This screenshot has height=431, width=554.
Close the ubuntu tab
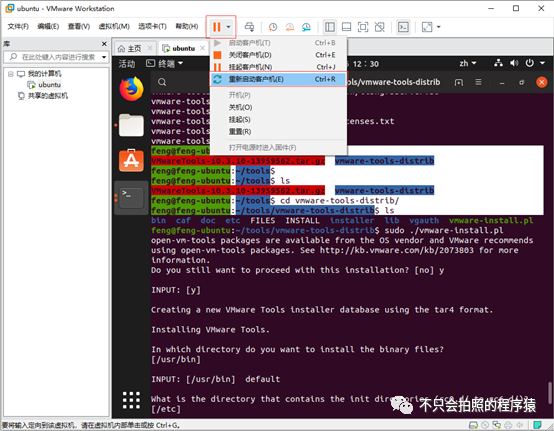tap(202, 48)
